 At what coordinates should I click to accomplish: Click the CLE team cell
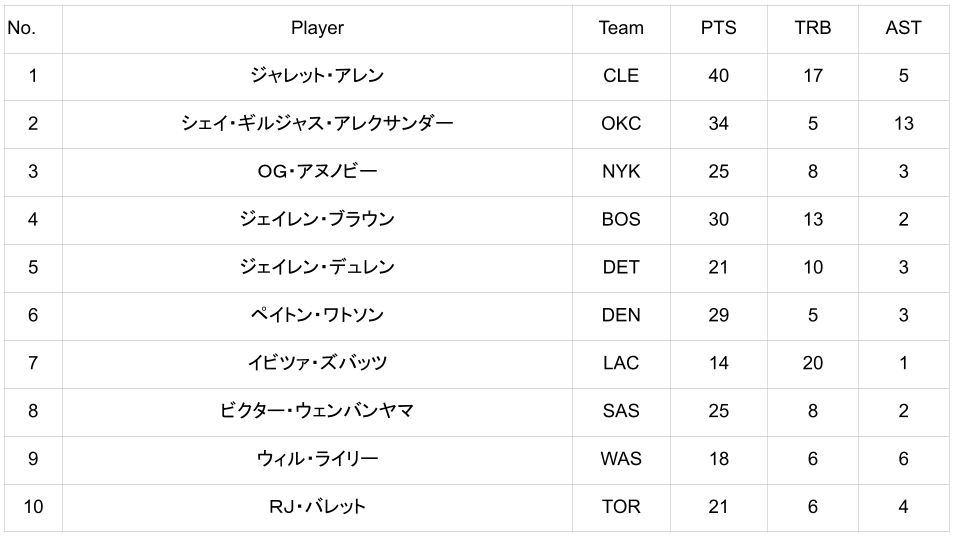pos(621,76)
